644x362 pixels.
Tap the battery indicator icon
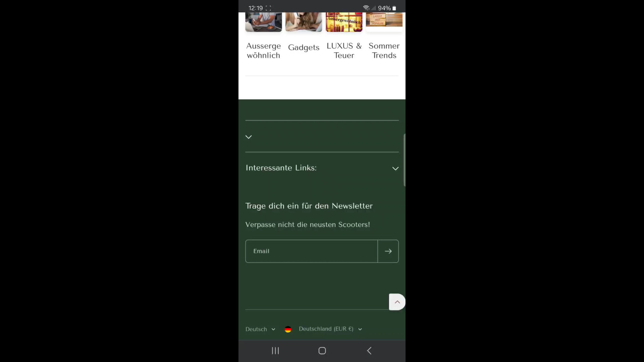pyautogui.click(x=394, y=8)
